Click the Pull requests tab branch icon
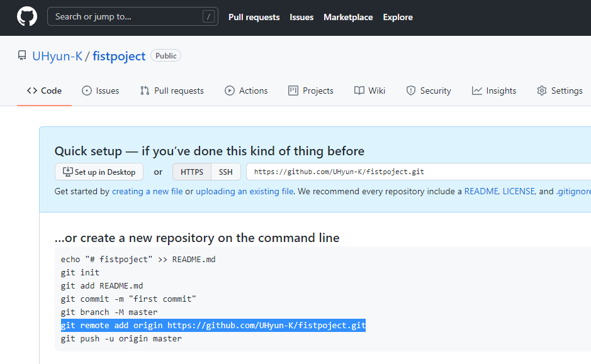The width and height of the screenshot is (591, 364). (145, 91)
